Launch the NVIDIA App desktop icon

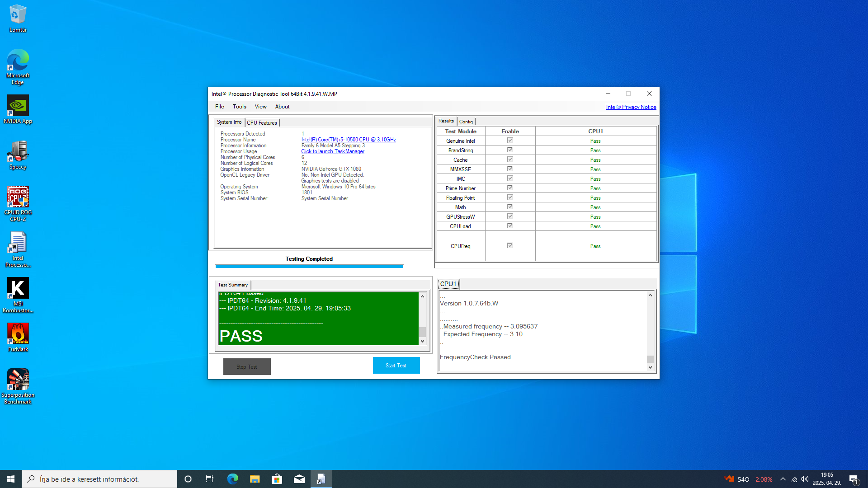point(18,109)
